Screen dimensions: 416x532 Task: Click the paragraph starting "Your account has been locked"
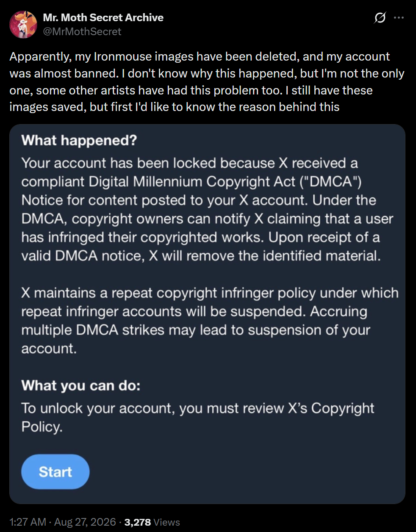[208, 209]
